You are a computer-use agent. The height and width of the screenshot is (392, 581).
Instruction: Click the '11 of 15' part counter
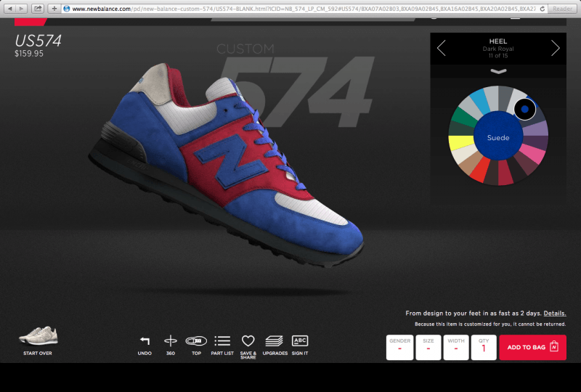pos(498,56)
